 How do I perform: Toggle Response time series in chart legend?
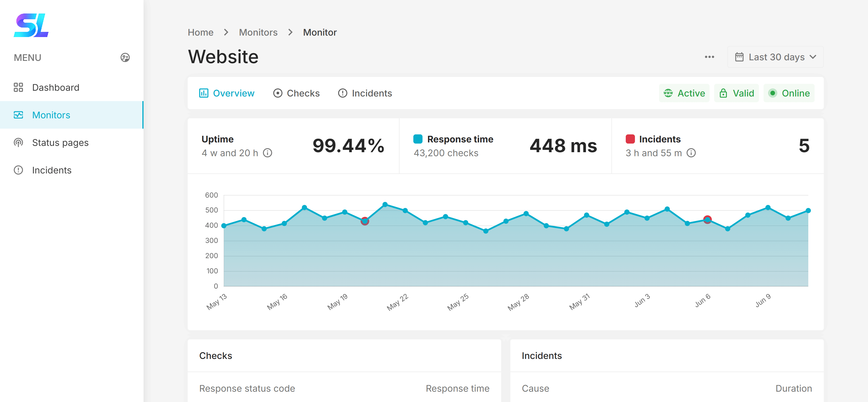coord(418,139)
